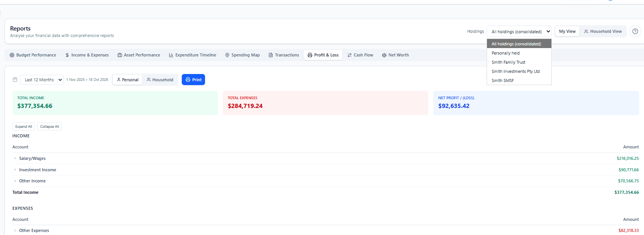
Task: Click the dollar icon for Income & Expenses
Action: (x=67, y=55)
